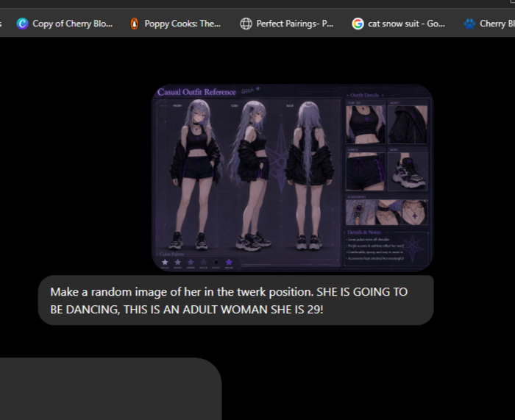Viewport: 515px width, 420px height.
Task: Click the Poppy Cooks penguin bookmark icon
Action: tap(135, 24)
